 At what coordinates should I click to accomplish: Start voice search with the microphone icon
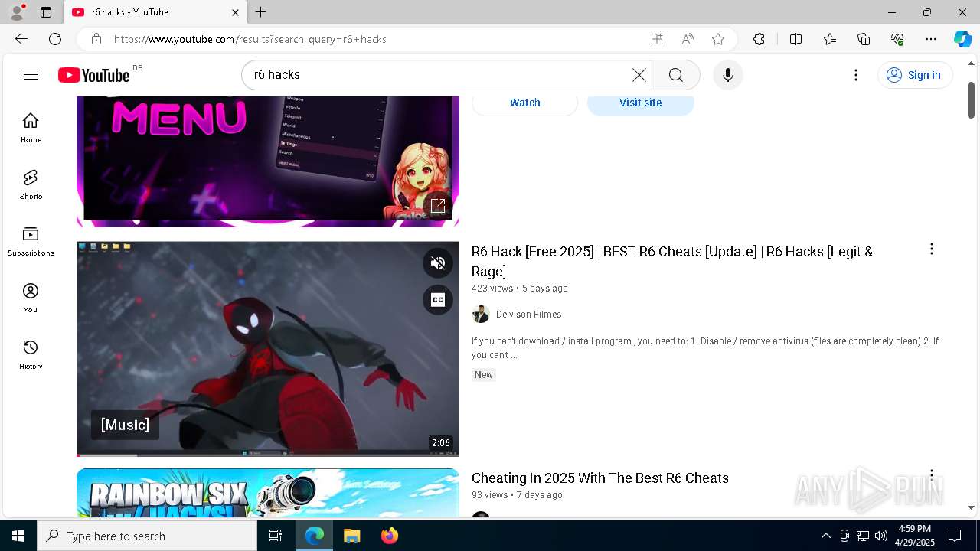click(727, 75)
